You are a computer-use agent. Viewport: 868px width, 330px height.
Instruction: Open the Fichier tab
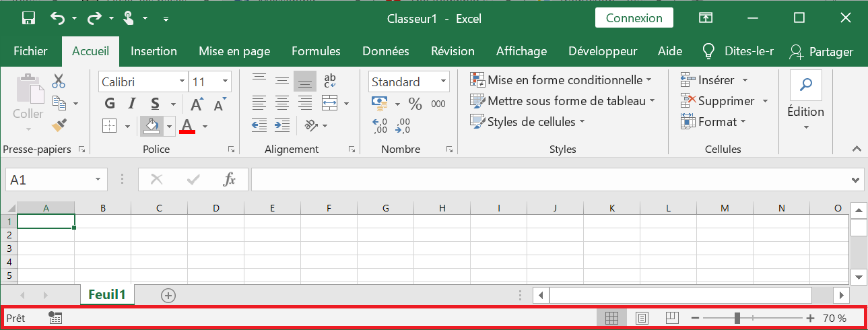click(30, 51)
